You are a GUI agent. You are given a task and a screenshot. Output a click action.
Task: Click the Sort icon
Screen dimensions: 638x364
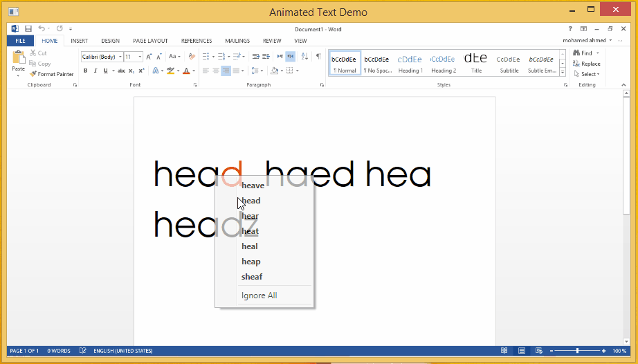click(304, 57)
